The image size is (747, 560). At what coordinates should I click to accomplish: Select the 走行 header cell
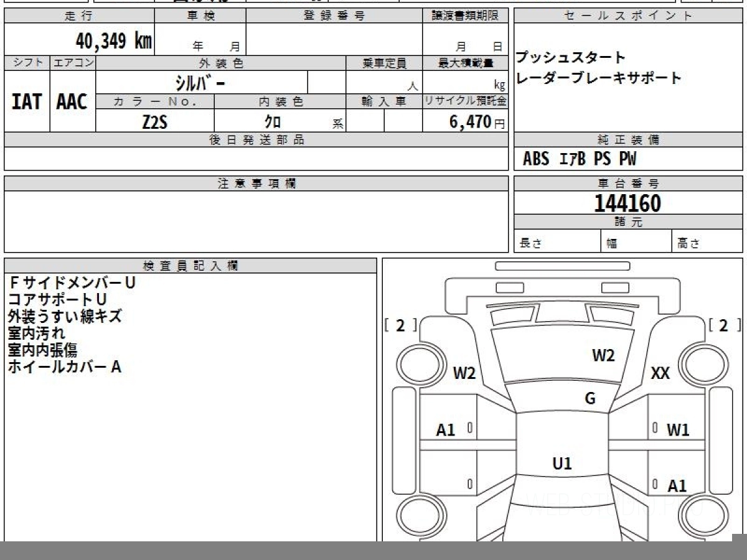78,16
